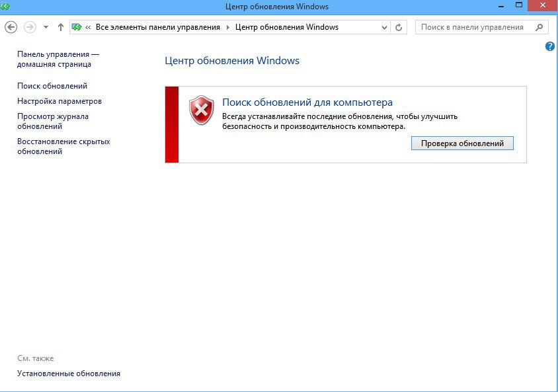Viewport: 558px width, 392px height.
Task: Open help via the blue question mark
Action: tap(550, 46)
